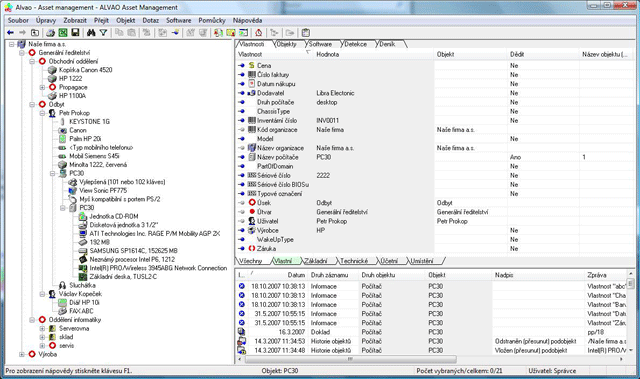Click the Forward arrow toolbar icon
Viewport: 640px width, 379px height.
coord(22,33)
